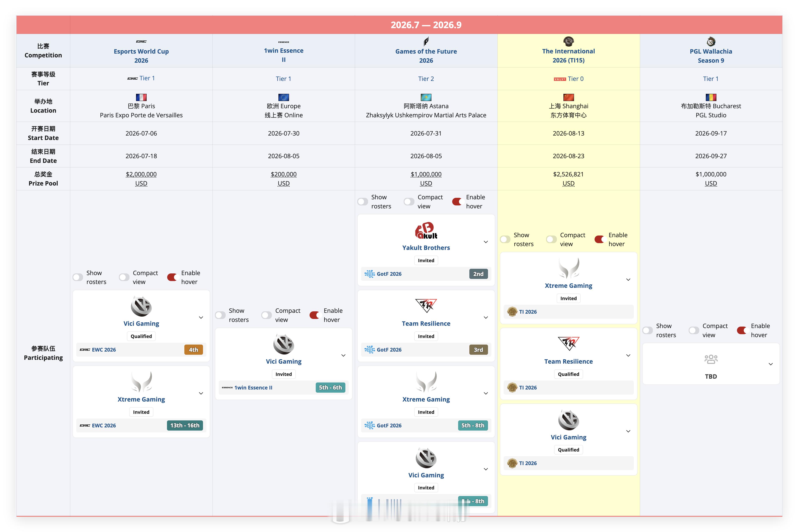Click the China flag above Shanghai
The height and width of the screenshot is (532, 798).
(x=568, y=97)
